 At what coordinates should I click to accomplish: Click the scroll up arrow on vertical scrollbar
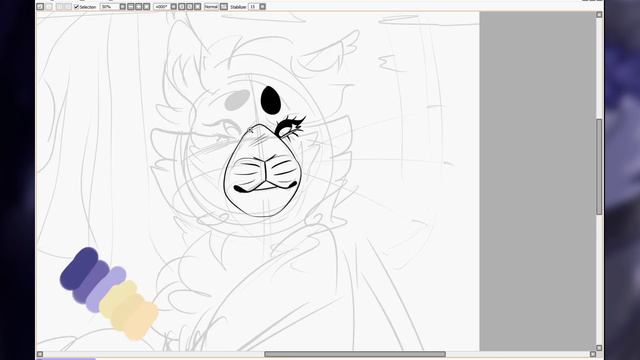click(x=599, y=15)
